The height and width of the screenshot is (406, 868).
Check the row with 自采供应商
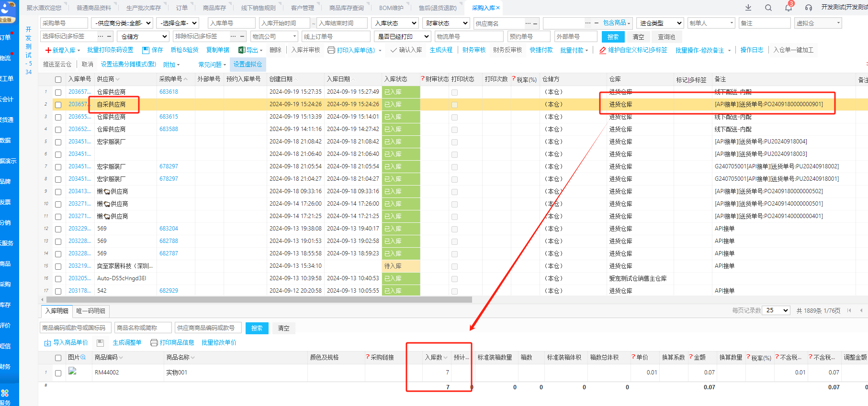coord(58,105)
